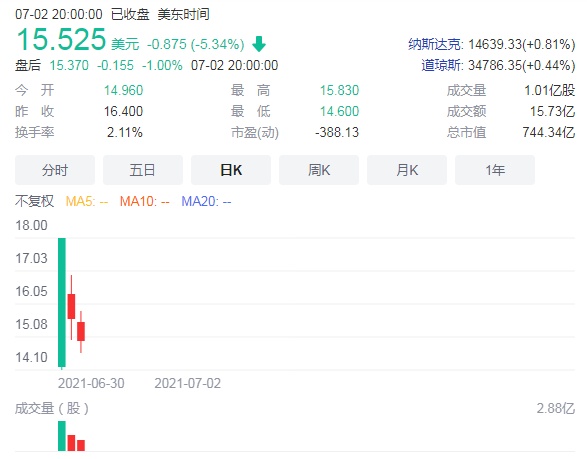The height and width of the screenshot is (459, 587).
Task: Open the 道琼斯 index quote link
Action: 441,65
